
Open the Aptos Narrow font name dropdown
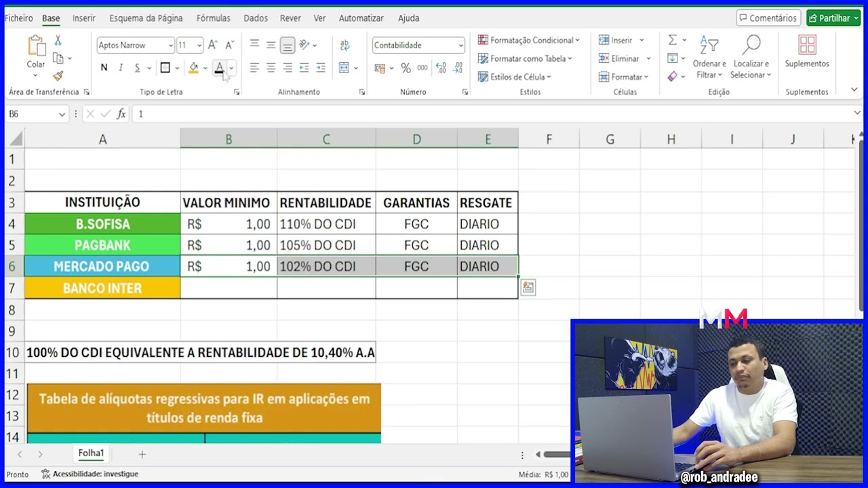(170, 45)
